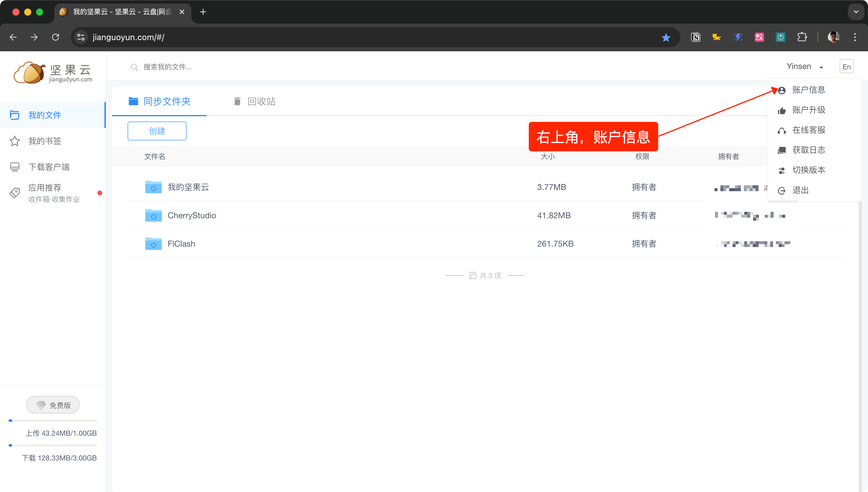Click the 我的坚果云 folder icon
This screenshot has height=492, width=868.
point(153,187)
